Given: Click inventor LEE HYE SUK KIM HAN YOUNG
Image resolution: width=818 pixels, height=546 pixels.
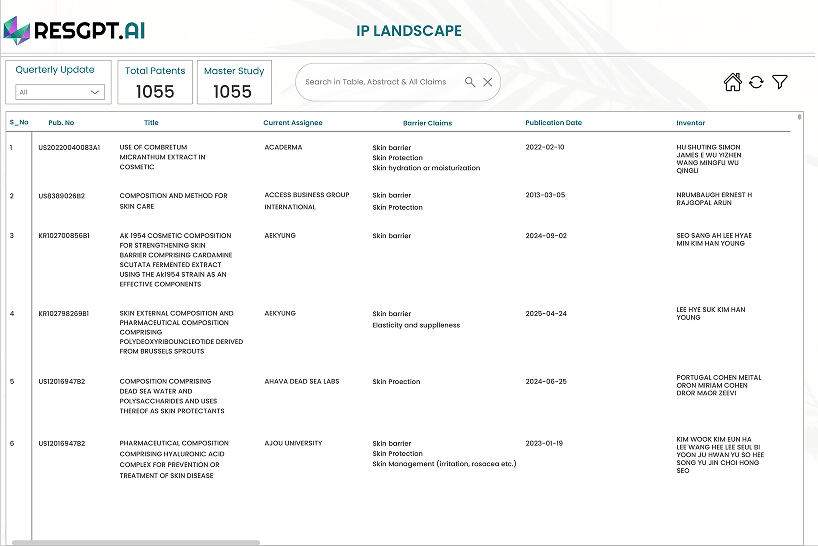Looking at the screenshot, I should [711, 313].
